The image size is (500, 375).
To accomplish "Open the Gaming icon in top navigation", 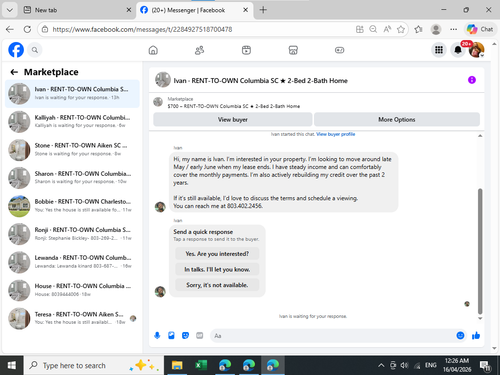I will pyautogui.click(x=339, y=50).
